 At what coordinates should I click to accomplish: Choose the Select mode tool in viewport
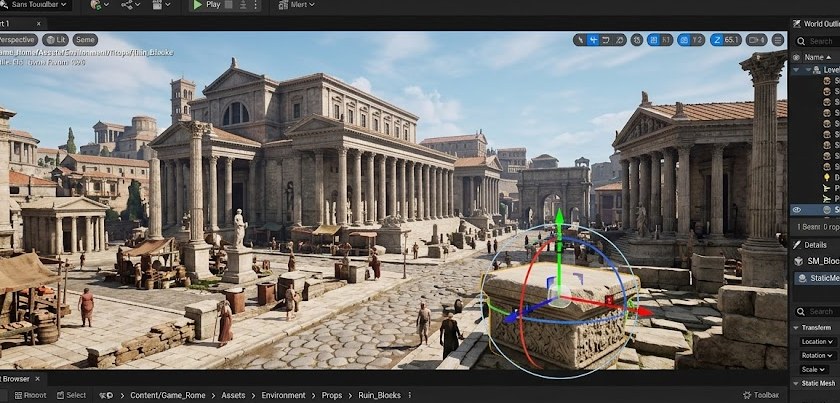(580, 40)
